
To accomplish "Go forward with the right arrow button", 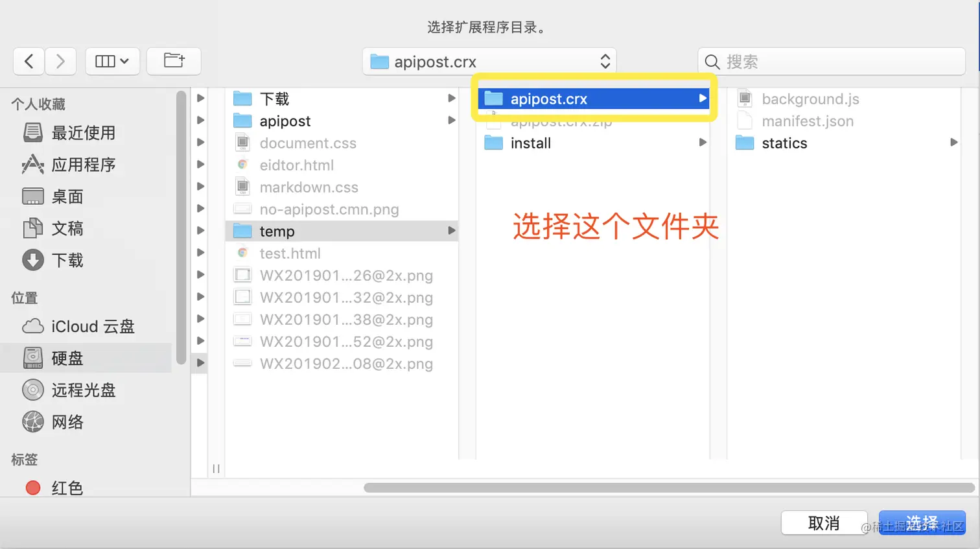I will tap(60, 62).
